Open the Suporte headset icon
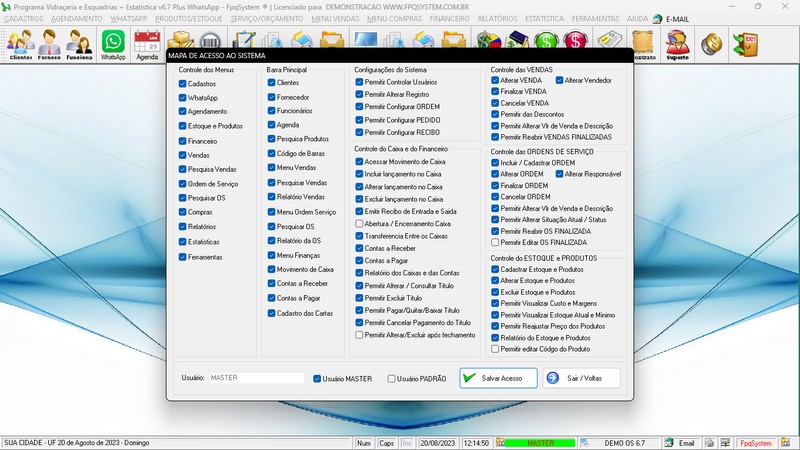 click(x=678, y=44)
